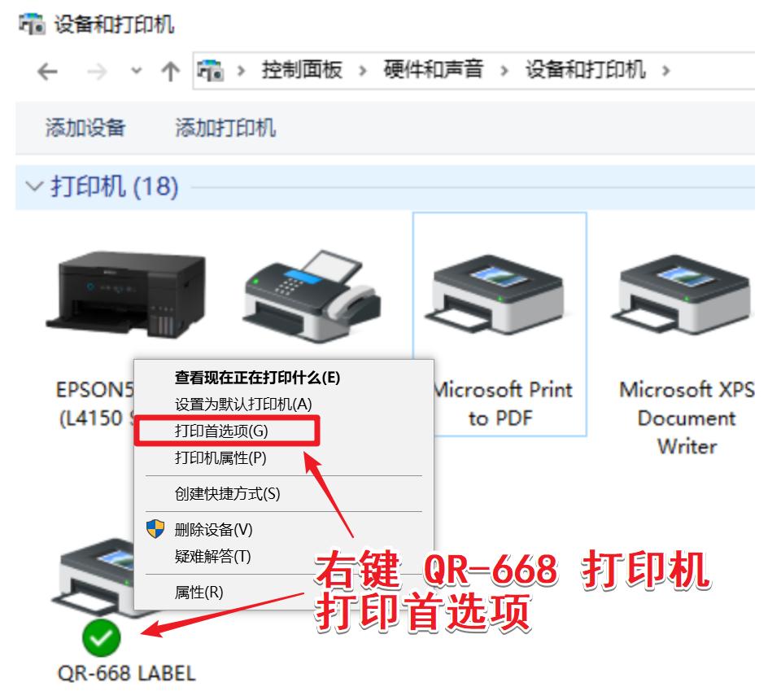Open the recent locations dropdown arrow
This screenshot has height=700, width=781.
coord(136,72)
